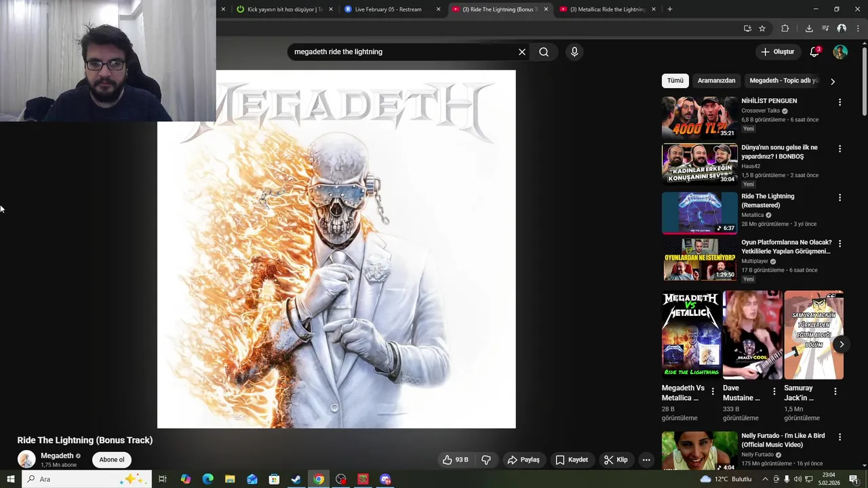868x488 pixels.
Task: Open Chrome extensions puzzle icon
Action: point(785,28)
